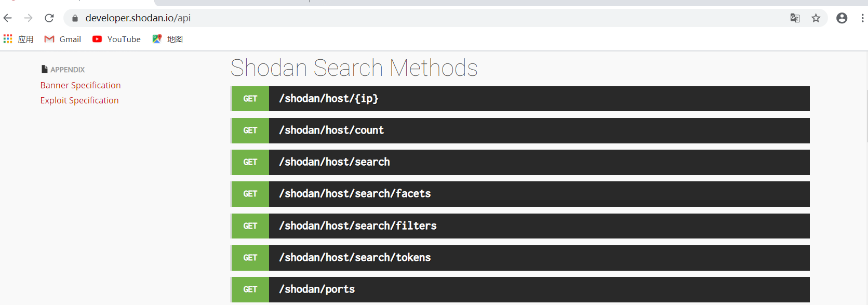Open Banner Specification
868x305 pixels.
tap(80, 85)
